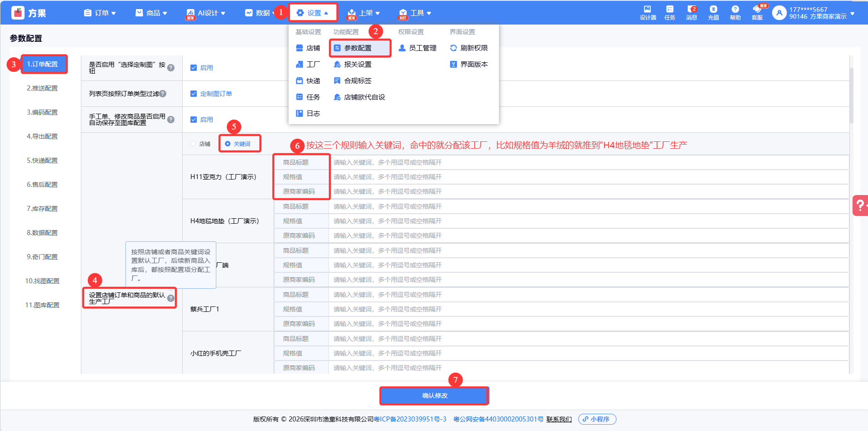Click the 方果 logo

click(29, 13)
